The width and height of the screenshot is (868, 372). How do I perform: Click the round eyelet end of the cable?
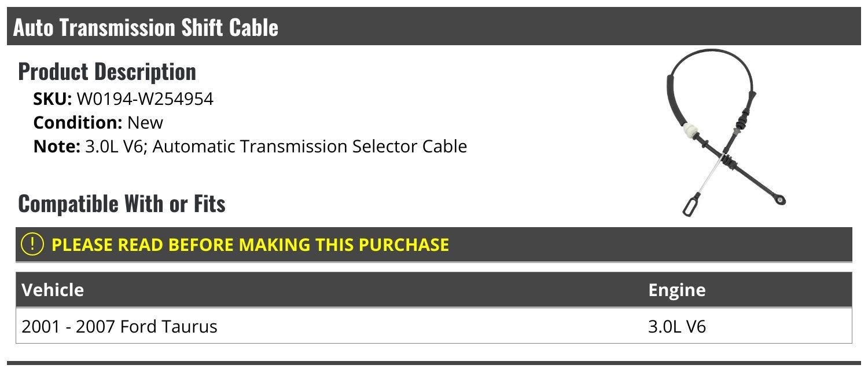(780, 200)
